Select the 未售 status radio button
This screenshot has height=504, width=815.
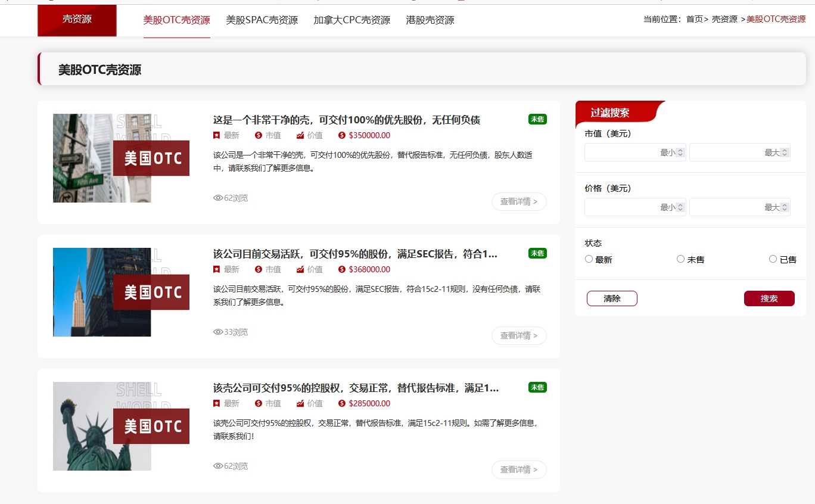point(681,259)
